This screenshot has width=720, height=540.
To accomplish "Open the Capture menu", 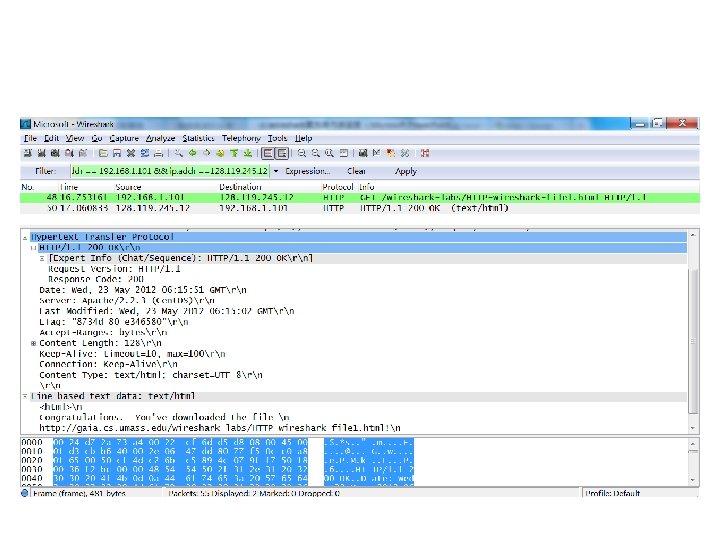I will coord(124,138).
